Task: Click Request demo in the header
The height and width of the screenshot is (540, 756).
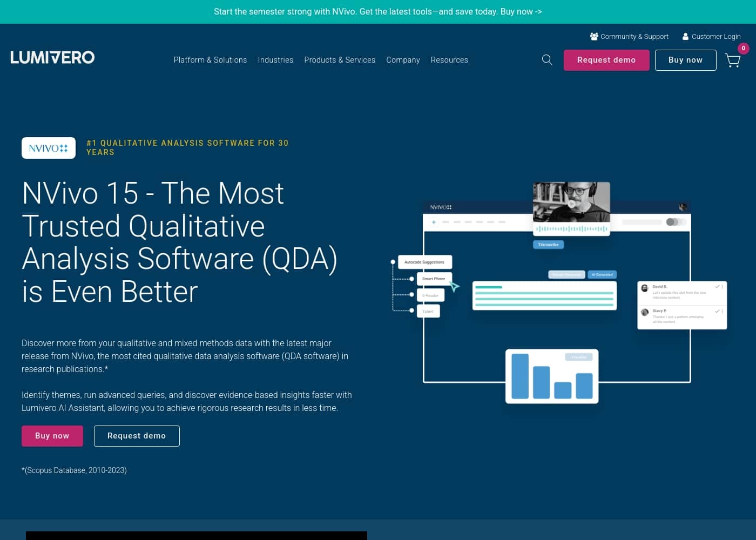Action: [606, 60]
